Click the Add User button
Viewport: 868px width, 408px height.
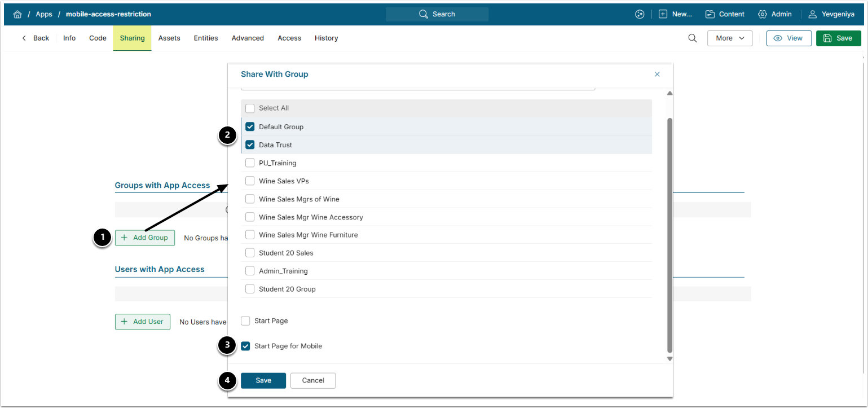pyautogui.click(x=143, y=322)
